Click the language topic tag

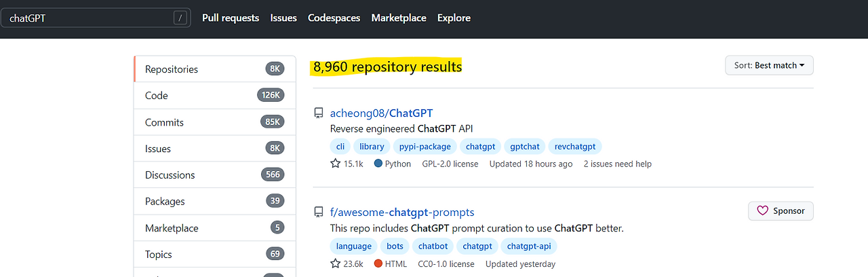coord(354,246)
